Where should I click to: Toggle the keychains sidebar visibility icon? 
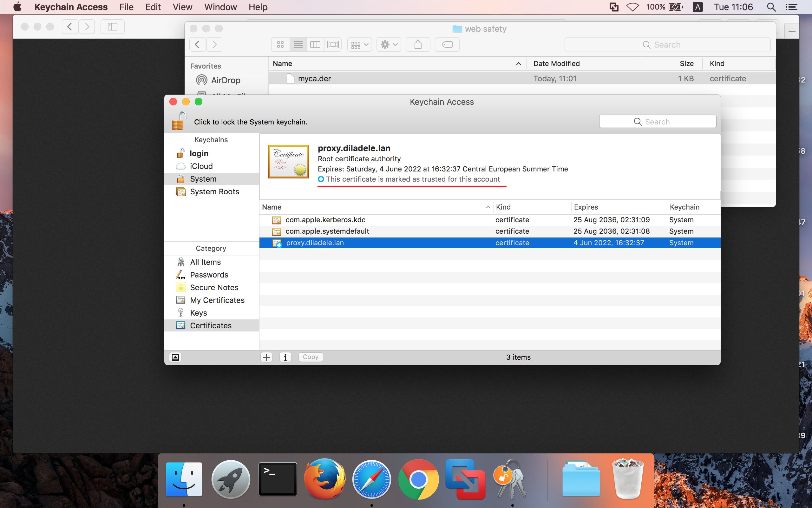point(175,357)
